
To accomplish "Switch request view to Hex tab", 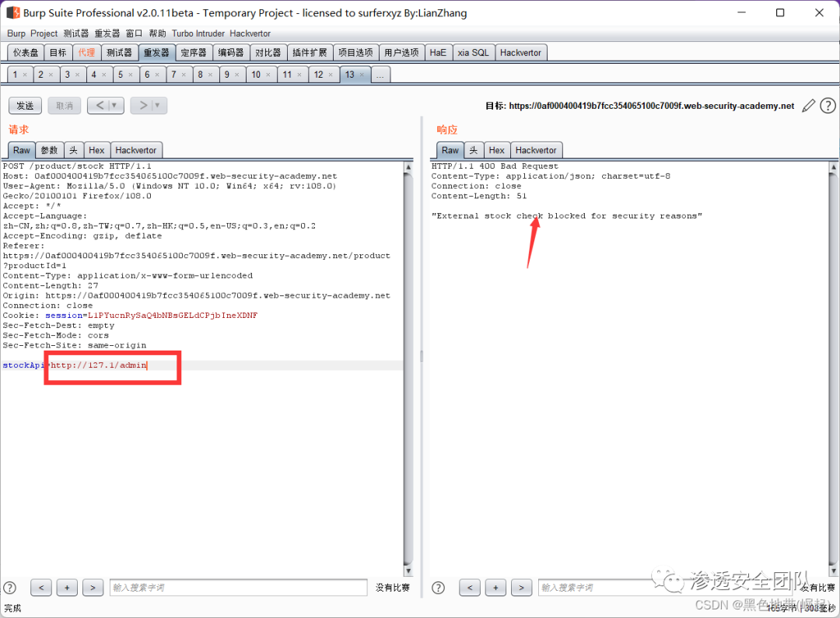I will coord(96,150).
